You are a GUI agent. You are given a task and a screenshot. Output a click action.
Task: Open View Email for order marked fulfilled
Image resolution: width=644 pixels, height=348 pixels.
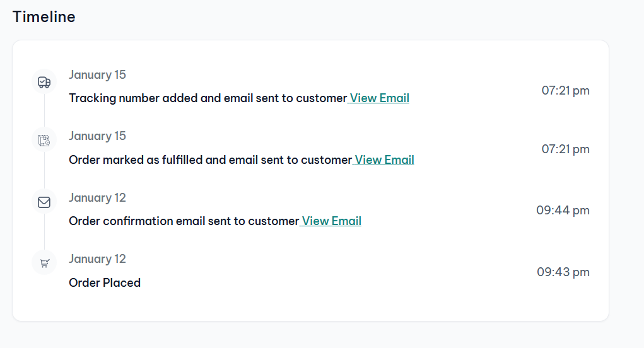[x=384, y=160]
